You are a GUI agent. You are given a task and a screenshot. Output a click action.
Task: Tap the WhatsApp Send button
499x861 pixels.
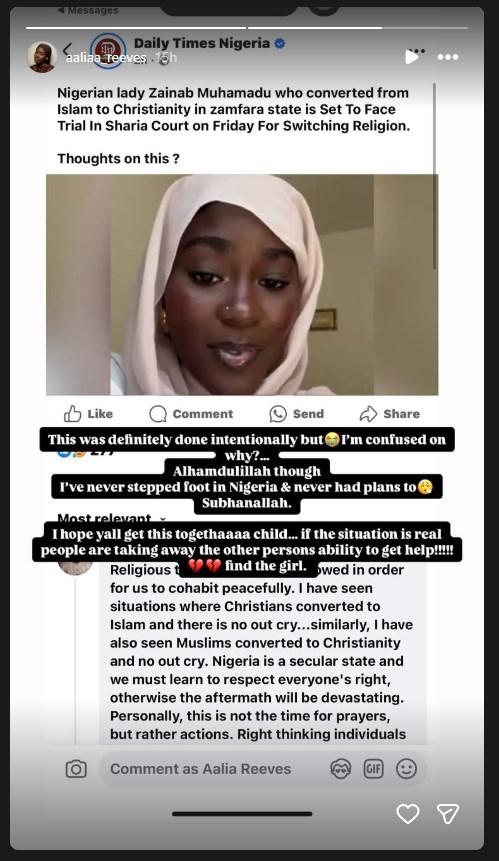[296, 413]
